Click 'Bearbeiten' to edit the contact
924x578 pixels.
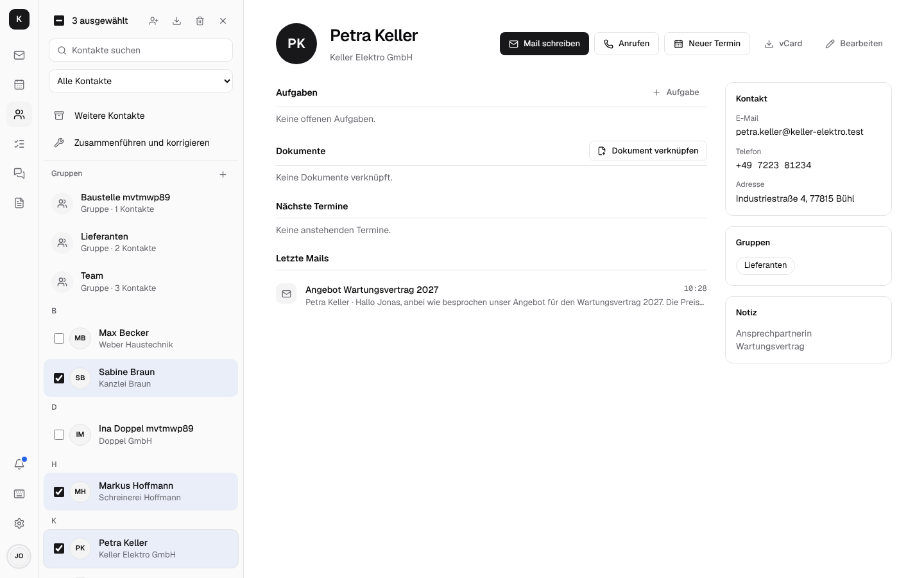coord(854,44)
